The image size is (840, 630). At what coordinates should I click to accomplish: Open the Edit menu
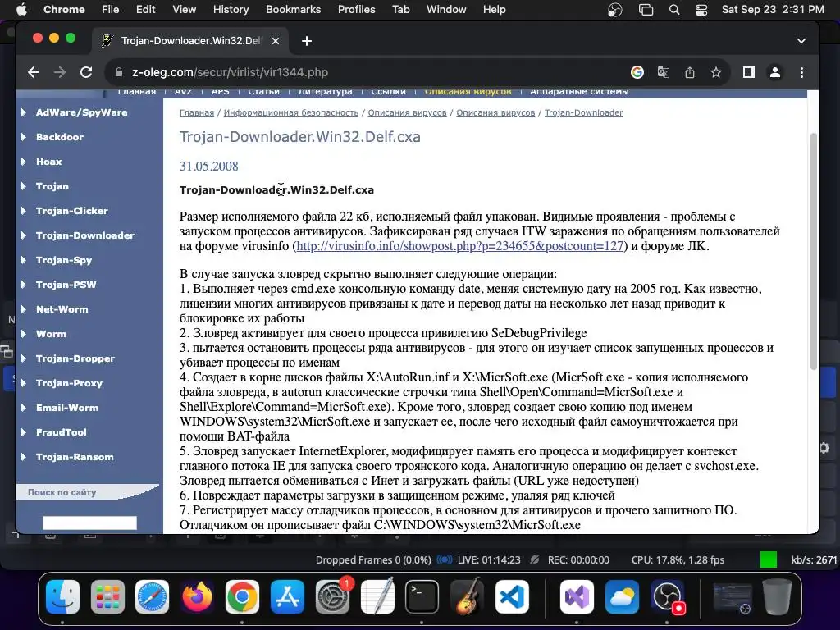[145, 10]
